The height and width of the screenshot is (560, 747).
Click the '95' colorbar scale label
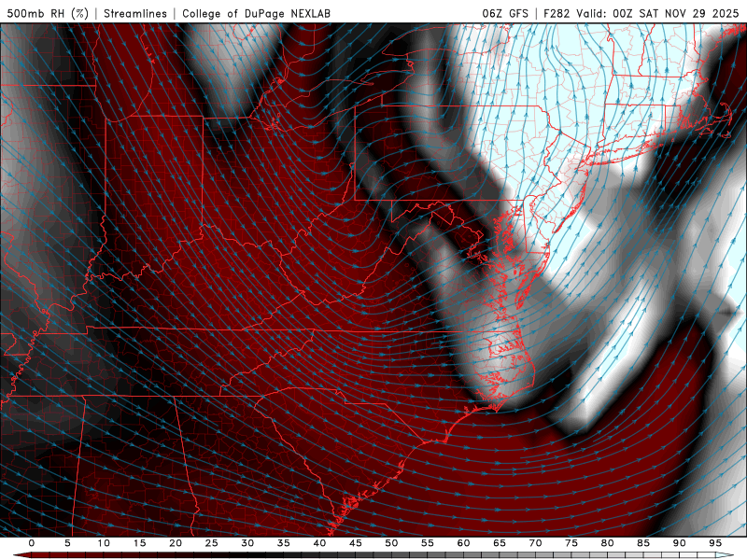point(715,543)
